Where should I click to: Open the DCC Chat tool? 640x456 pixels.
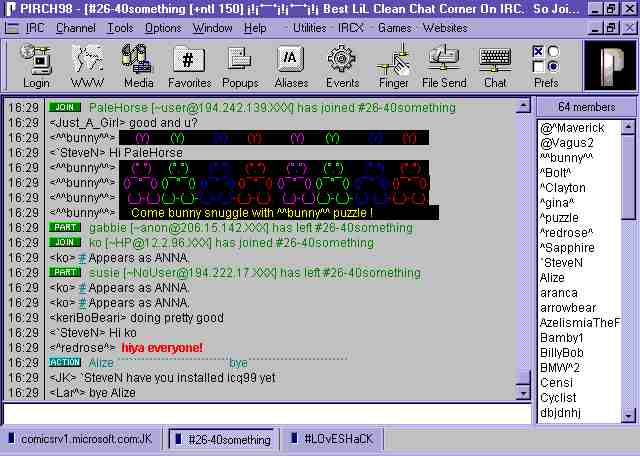click(495, 65)
